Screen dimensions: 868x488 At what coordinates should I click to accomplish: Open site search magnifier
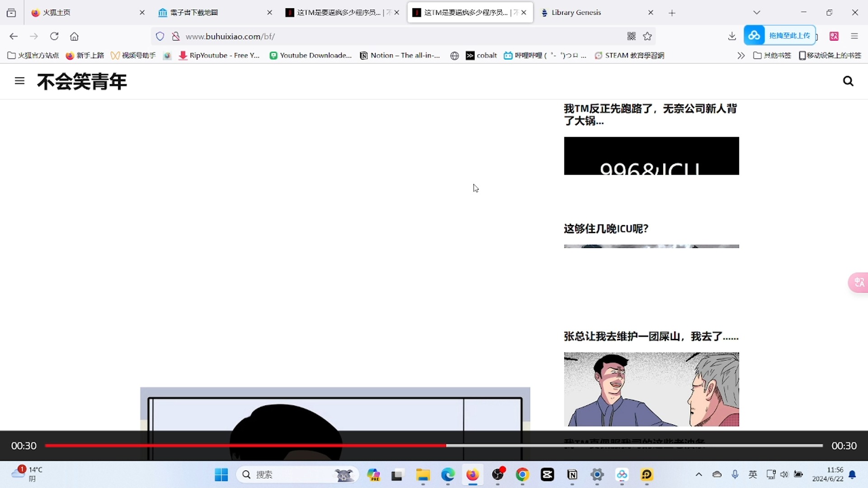pyautogui.click(x=848, y=81)
